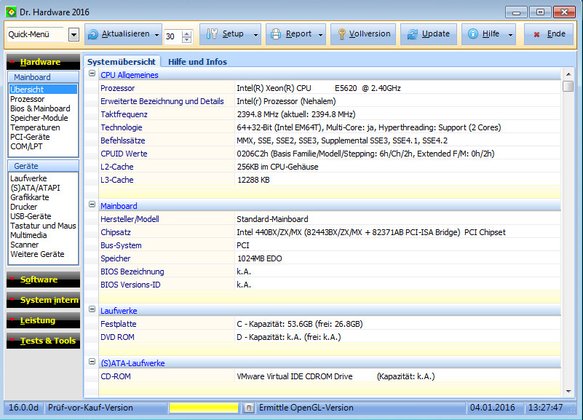Select COM/LPT in sidebar
Screen dimensions: 583x420
click(26, 146)
